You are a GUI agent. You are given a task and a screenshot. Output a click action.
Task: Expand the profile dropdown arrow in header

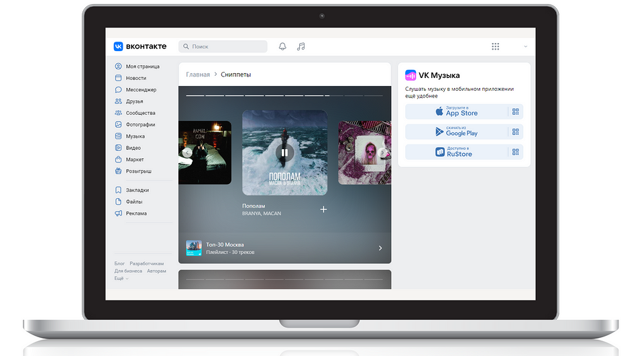[x=525, y=46]
